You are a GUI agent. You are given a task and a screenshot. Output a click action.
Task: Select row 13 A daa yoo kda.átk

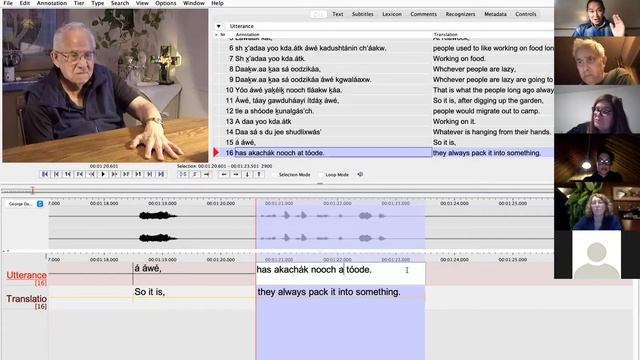click(384, 121)
